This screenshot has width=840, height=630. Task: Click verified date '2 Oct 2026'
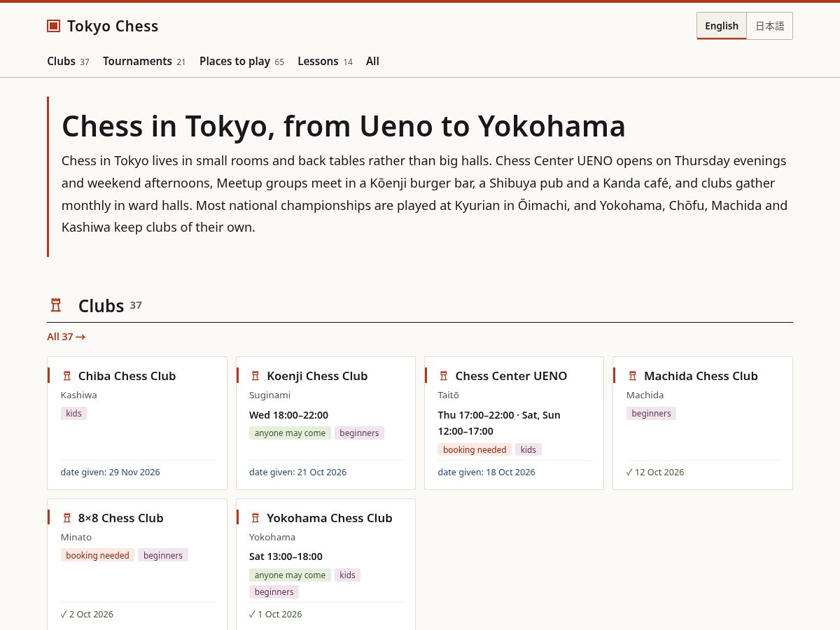[87, 615]
